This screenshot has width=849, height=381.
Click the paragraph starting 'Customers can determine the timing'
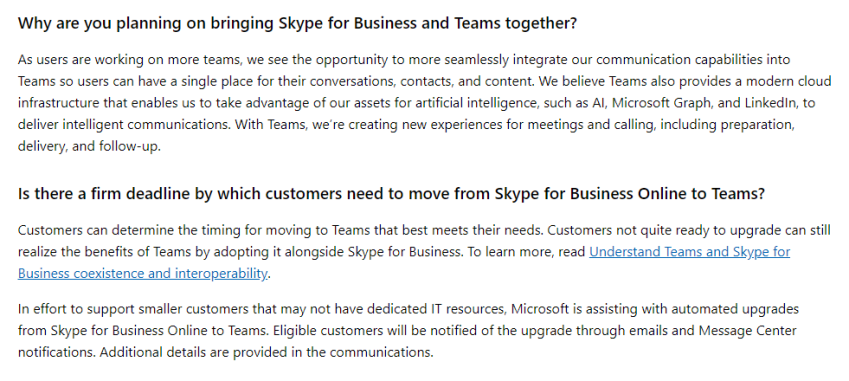point(424,252)
